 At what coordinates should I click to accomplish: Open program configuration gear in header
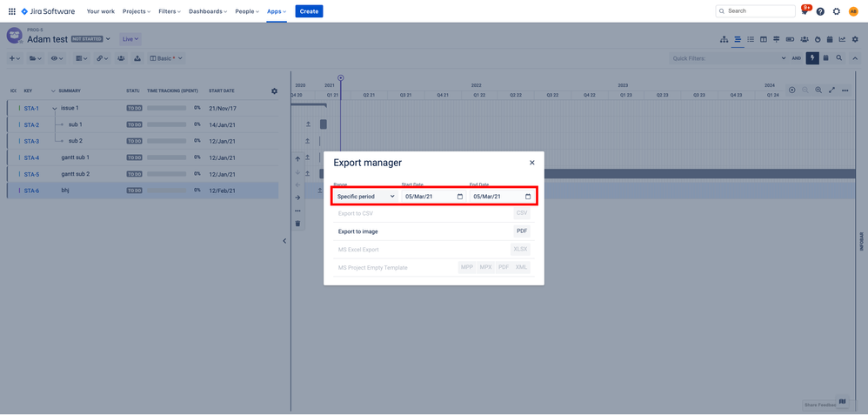(855, 39)
